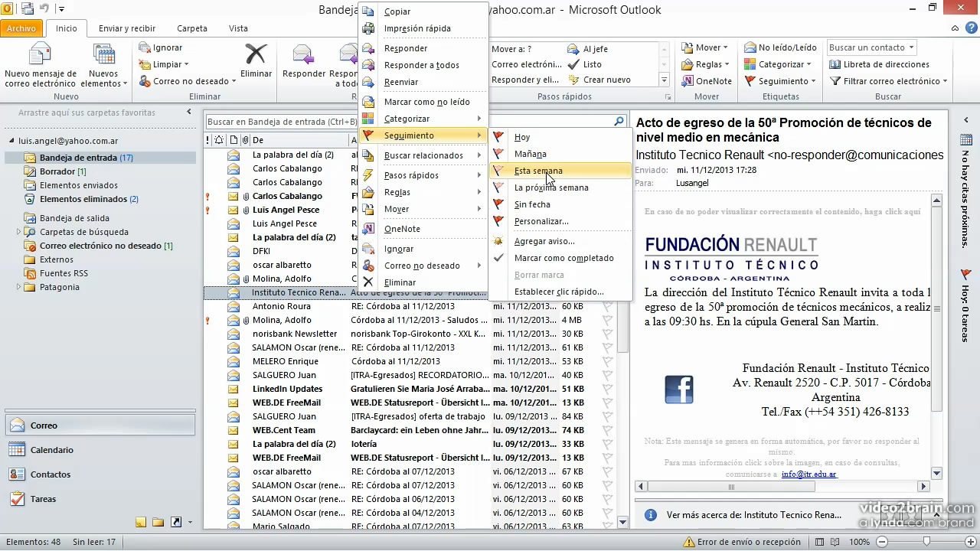Toggle flag on MELERO Enrique message
This screenshot has height=551, width=980.
click(x=608, y=361)
